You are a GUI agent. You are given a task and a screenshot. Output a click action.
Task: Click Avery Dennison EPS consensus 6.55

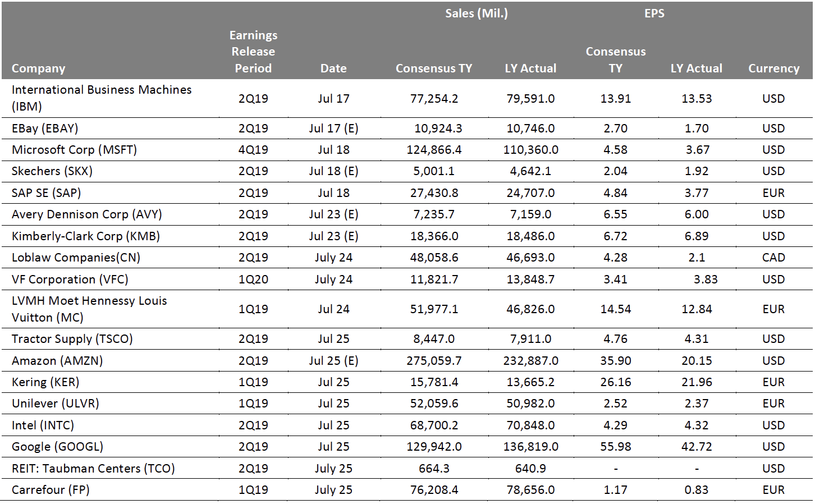point(615,214)
